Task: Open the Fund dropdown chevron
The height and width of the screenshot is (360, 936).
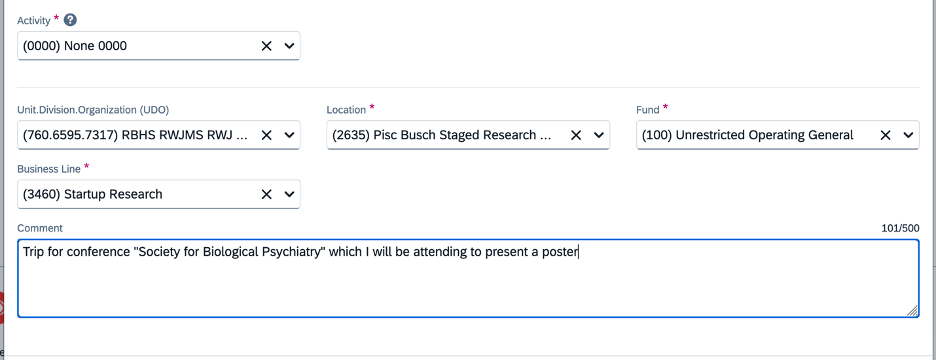Action: [x=908, y=136]
